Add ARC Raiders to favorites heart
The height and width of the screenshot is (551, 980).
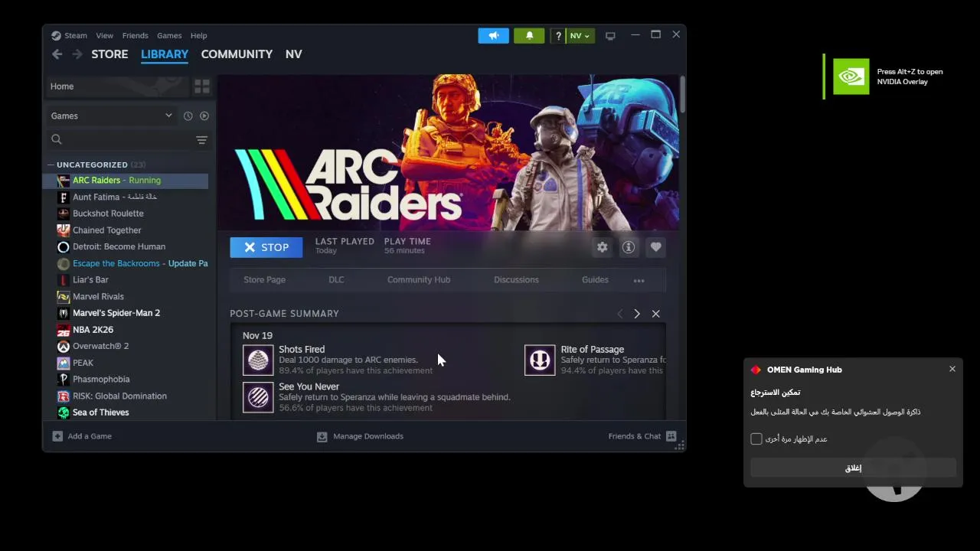(655, 247)
